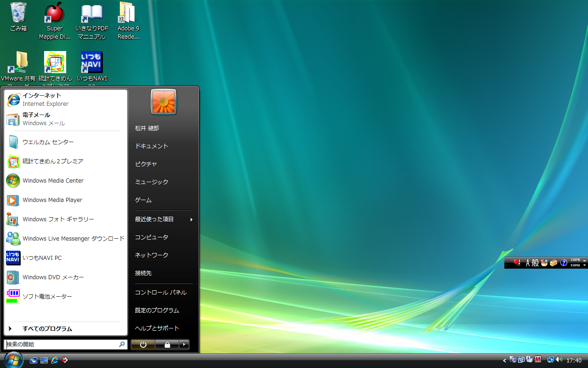Toggle the IME input mode A button
Image resolution: width=588 pixels, height=368 pixels.
coord(528,263)
